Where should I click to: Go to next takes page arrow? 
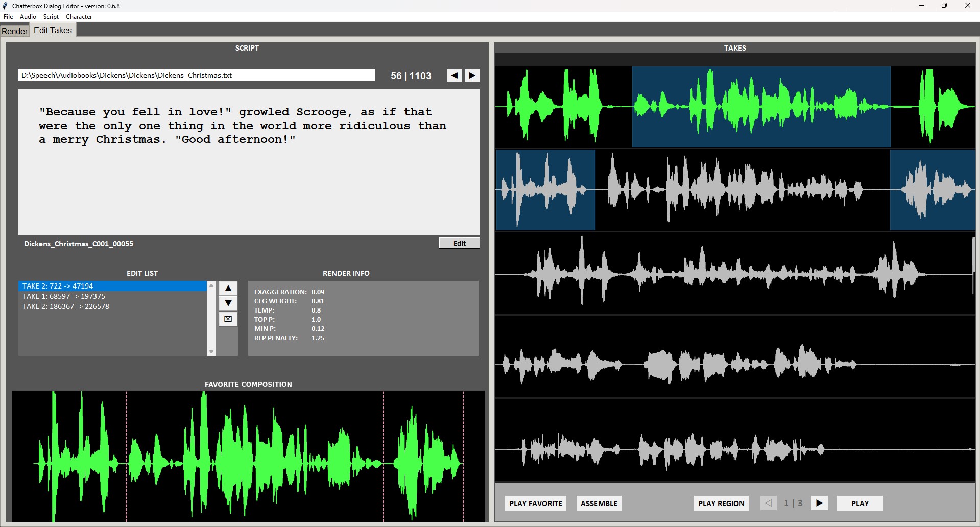(x=819, y=503)
